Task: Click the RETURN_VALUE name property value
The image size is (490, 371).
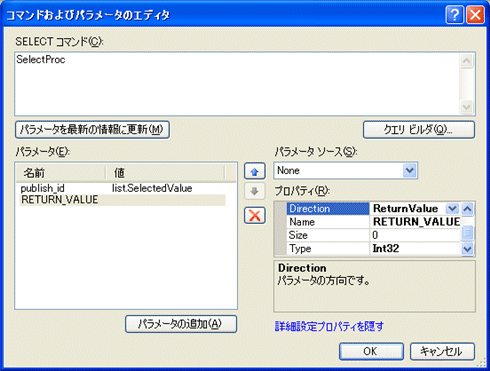Action: (416, 222)
